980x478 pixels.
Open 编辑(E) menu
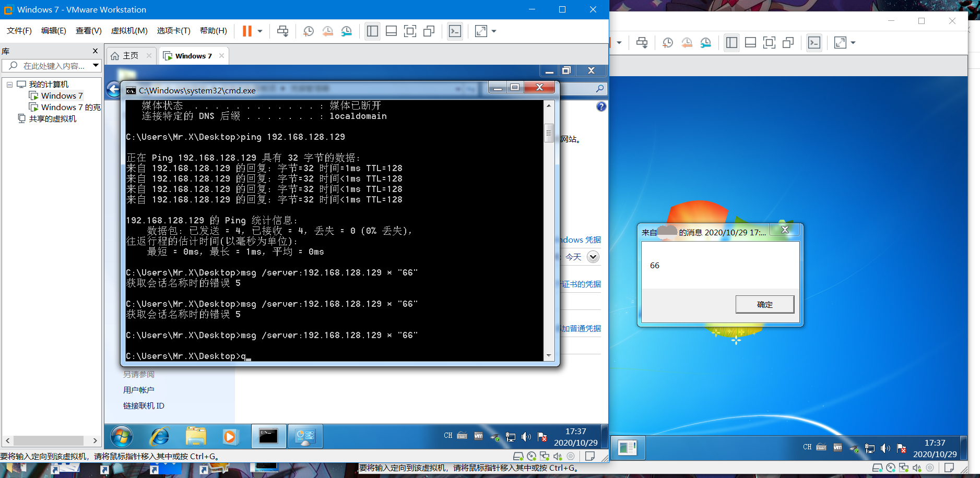click(54, 31)
